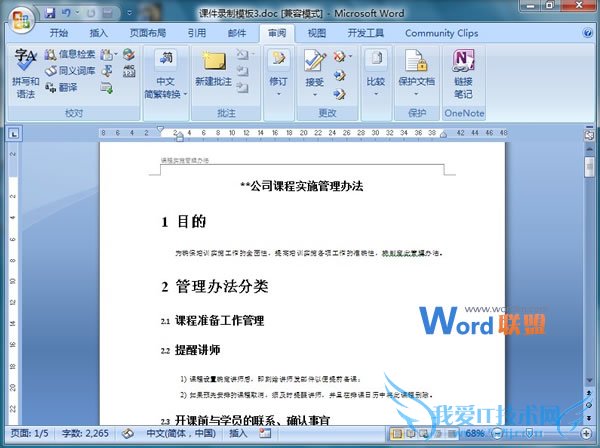Go to previous comment icon
600x448 pixels.
point(243,71)
